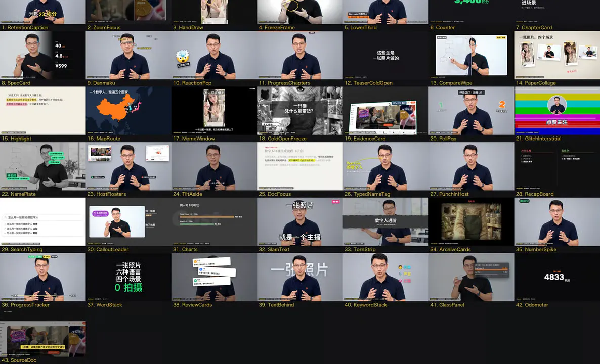Click the '43. SourceDoc' caption
The width and height of the screenshot is (600, 364).
19,360
